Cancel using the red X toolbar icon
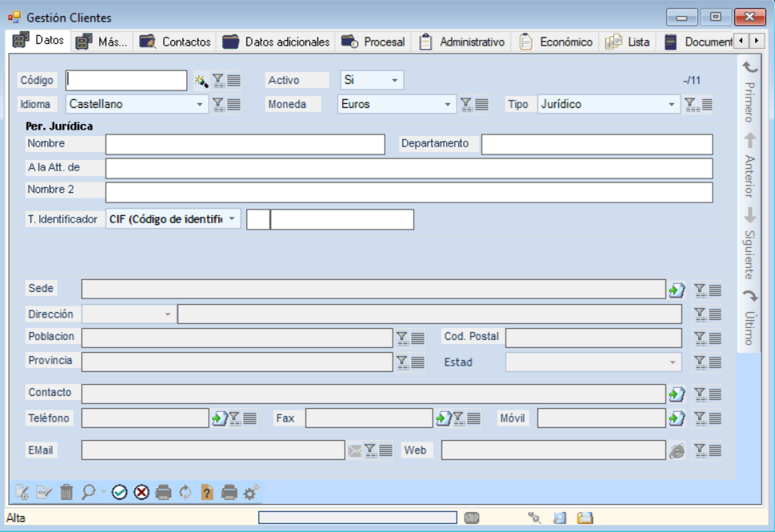The width and height of the screenshot is (775, 532). point(142,492)
